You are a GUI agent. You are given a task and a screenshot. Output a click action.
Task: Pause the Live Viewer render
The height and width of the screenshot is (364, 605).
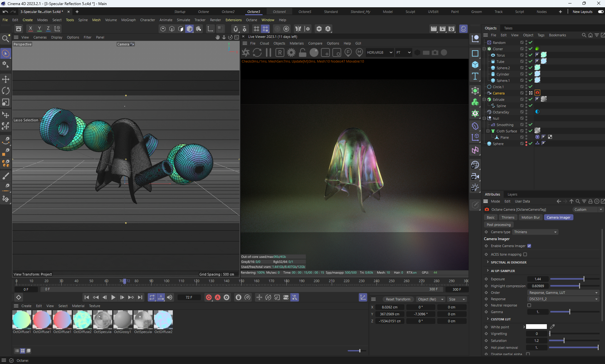[269, 53]
